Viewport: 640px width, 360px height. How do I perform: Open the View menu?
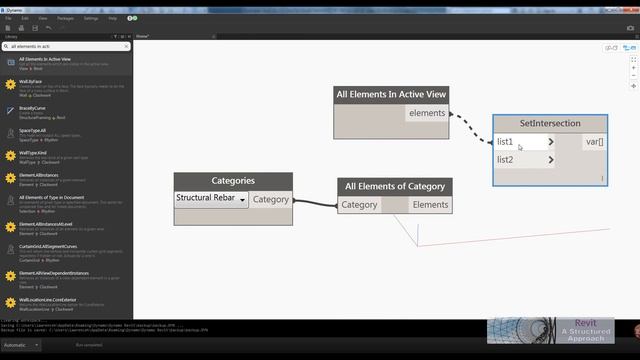pos(43,18)
